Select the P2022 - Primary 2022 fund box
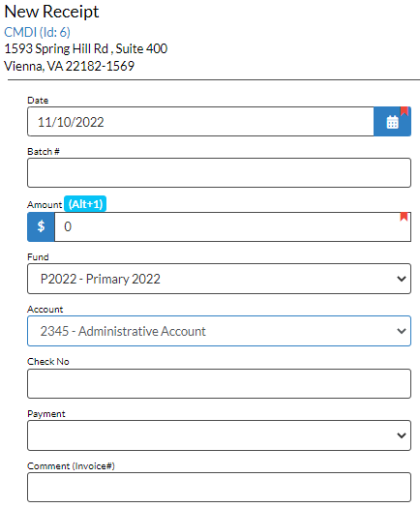The height and width of the screenshot is (508, 420). pos(219,279)
